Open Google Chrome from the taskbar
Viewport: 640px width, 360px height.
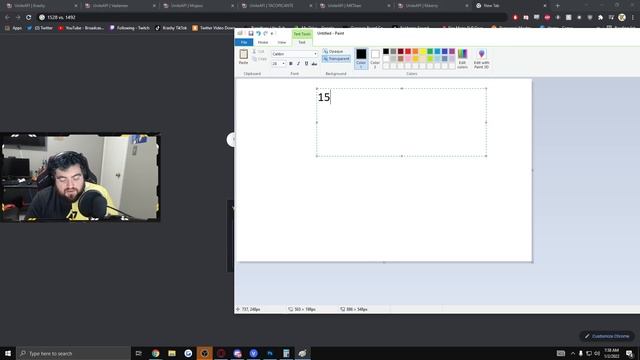(x=156, y=353)
